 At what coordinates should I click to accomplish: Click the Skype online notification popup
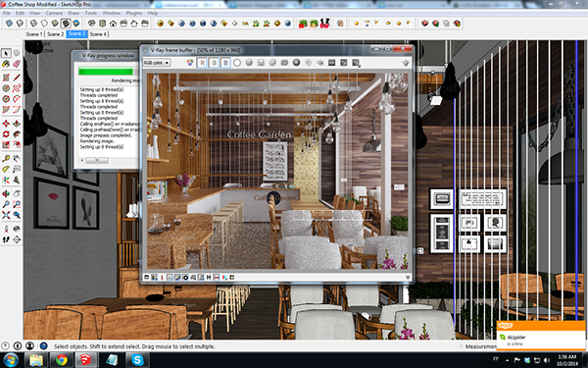coord(541,335)
